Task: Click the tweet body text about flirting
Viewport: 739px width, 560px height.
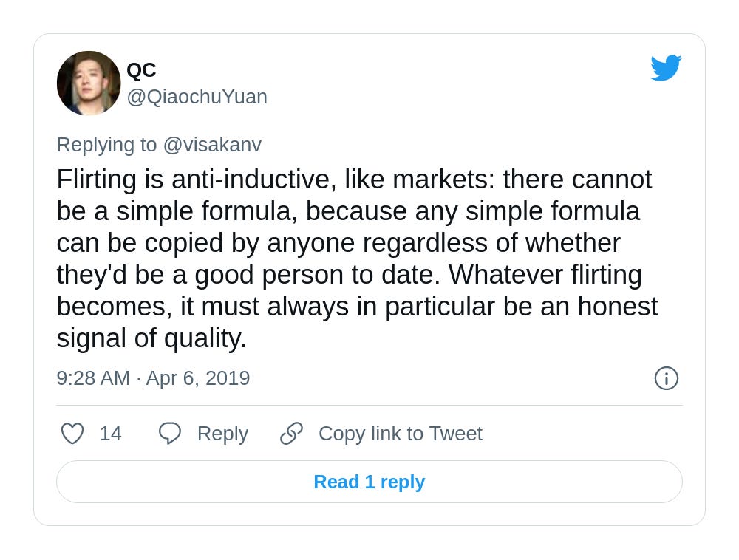Action: [x=357, y=259]
